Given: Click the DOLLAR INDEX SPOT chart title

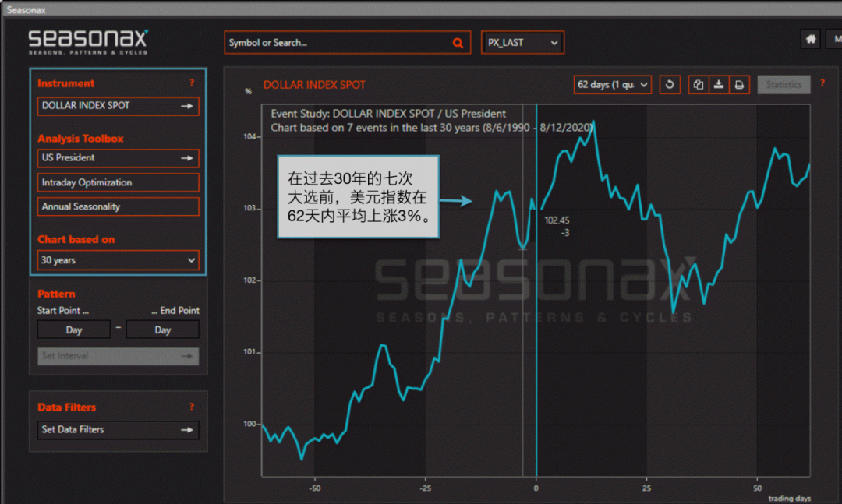Looking at the screenshot, I should (314, 85).
